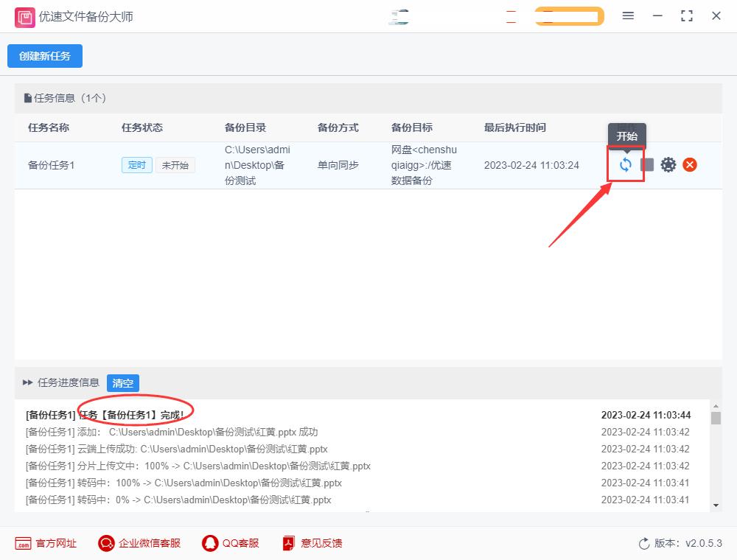Image resolution: width=737 pixels, height=560 pixels.
Task: Stop the running backup task
Action: pyautogui.click(x=646, y=165)
